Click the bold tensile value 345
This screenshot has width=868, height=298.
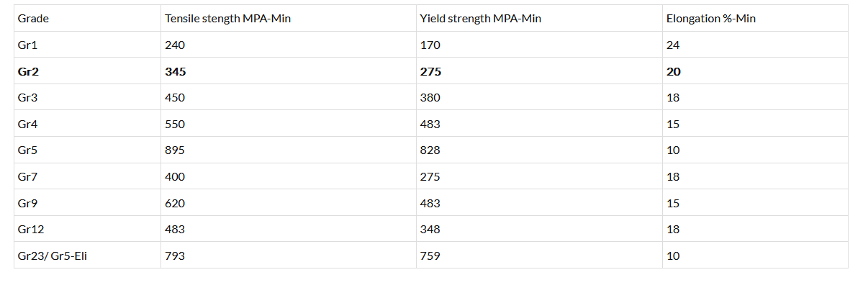click(x=176, y=71)
